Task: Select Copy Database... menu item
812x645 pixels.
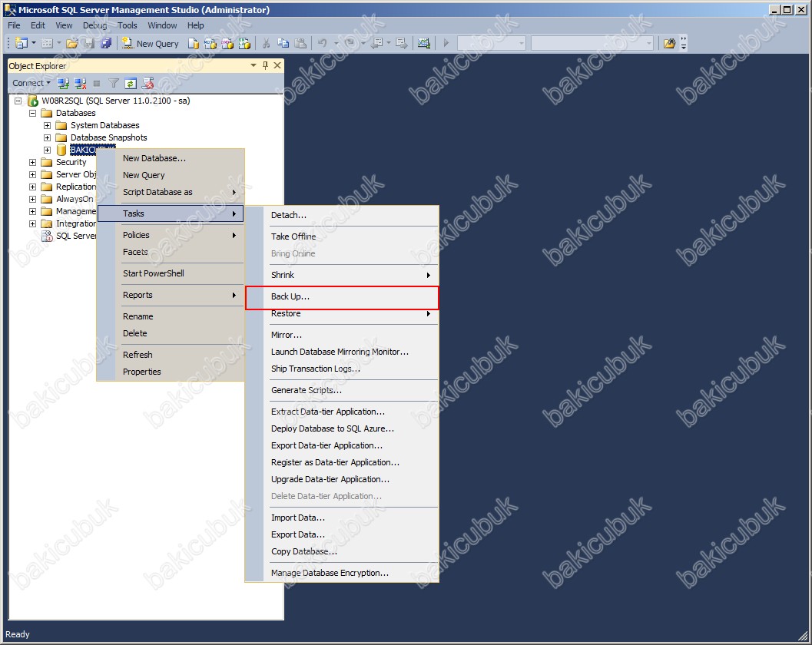Action: 342,552
